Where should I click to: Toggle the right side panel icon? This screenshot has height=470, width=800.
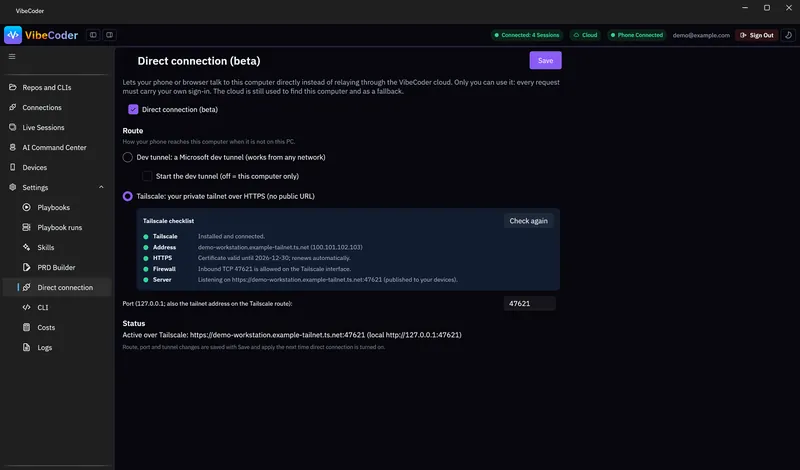(x=109, y=35)
